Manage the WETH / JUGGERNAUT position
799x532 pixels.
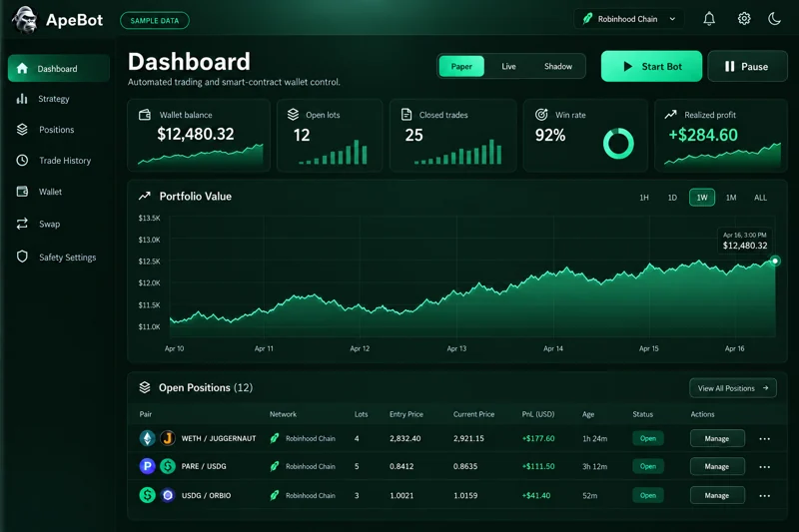click(x=717, y=438)
